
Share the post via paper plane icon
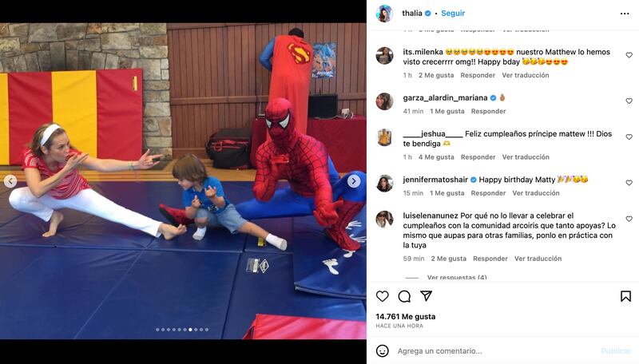tap(426, 296)
